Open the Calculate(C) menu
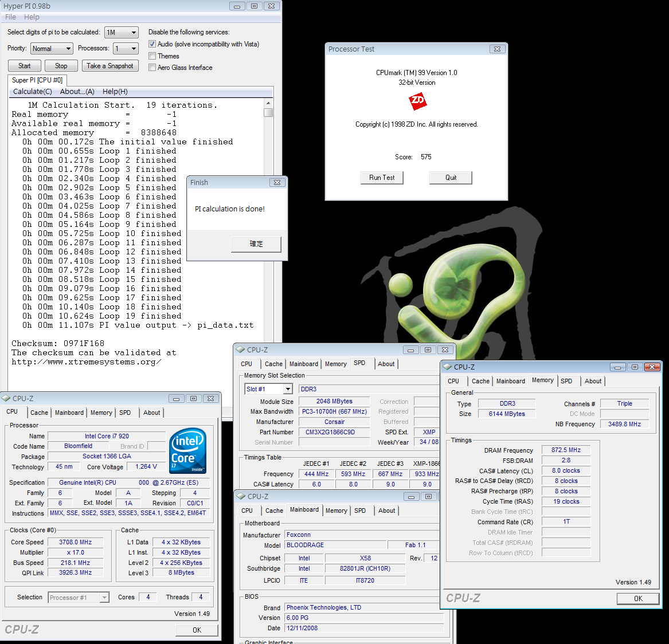Screen dimensions: 669x644 (x=32, y=92)
